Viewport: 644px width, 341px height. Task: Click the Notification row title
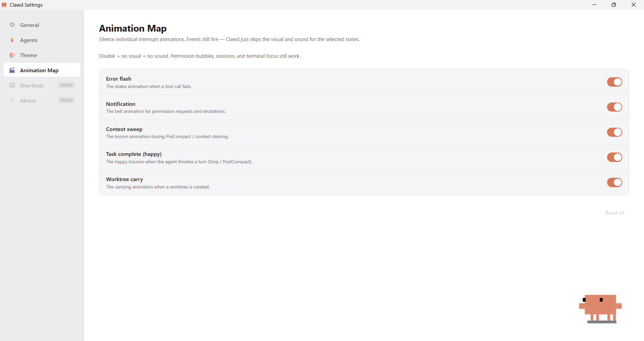[x=120, y=104]
